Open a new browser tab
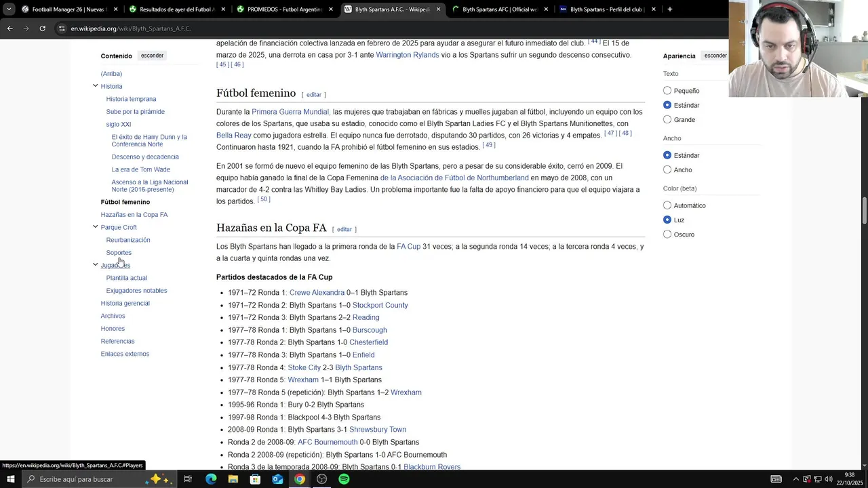The height and width of the screenshot is (488, 868). [669, 9]
